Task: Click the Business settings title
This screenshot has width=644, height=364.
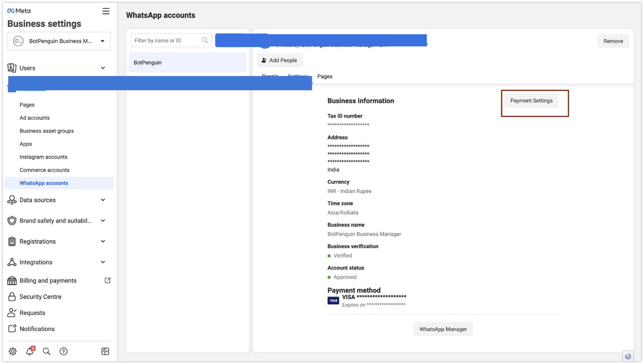Action: click(44, 24)
